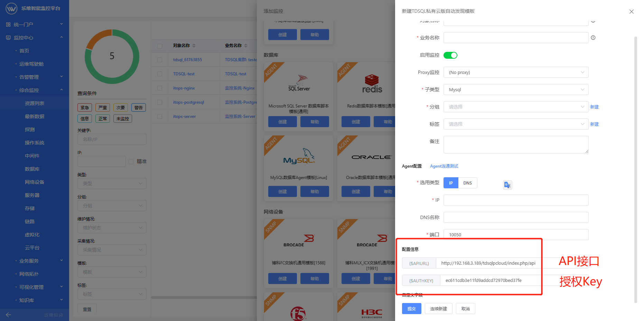644x321 pixels.
Task: Sort the table by 业务名称 column
Action: [246, 46]
